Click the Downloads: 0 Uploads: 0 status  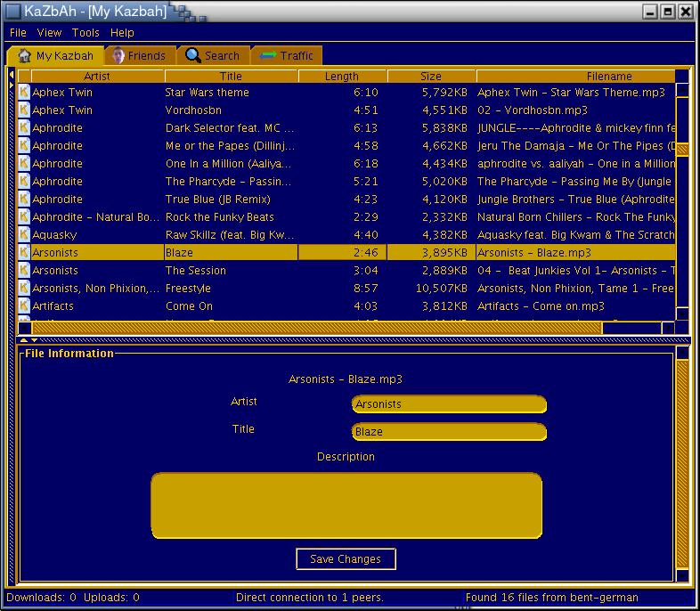tap(73, 597)
